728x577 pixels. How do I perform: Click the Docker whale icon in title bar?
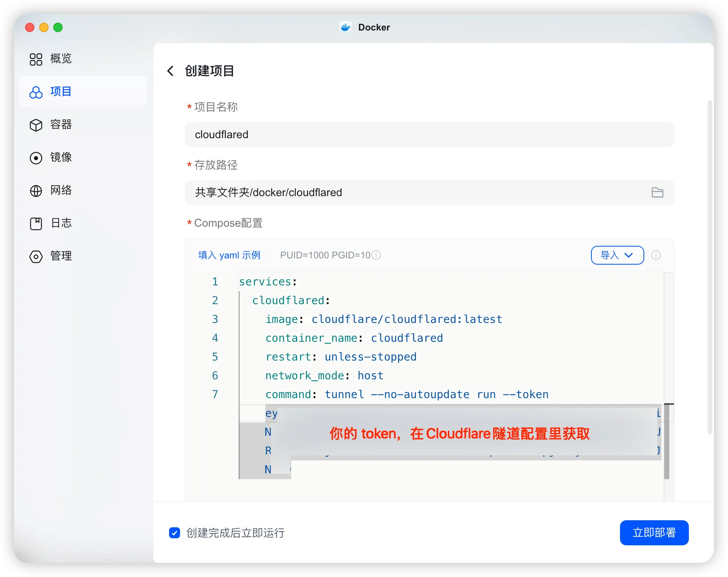[346, 27]
